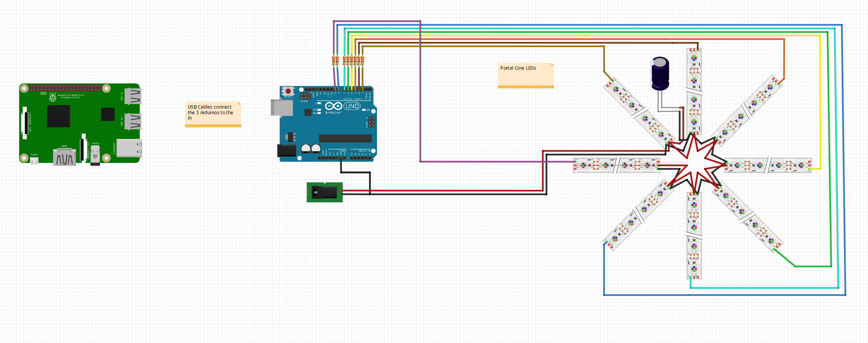Image resolution: width=868 pixels, height=343 pixels.
Task: Select the DSI display connector on the Pi
Action: 25,123
